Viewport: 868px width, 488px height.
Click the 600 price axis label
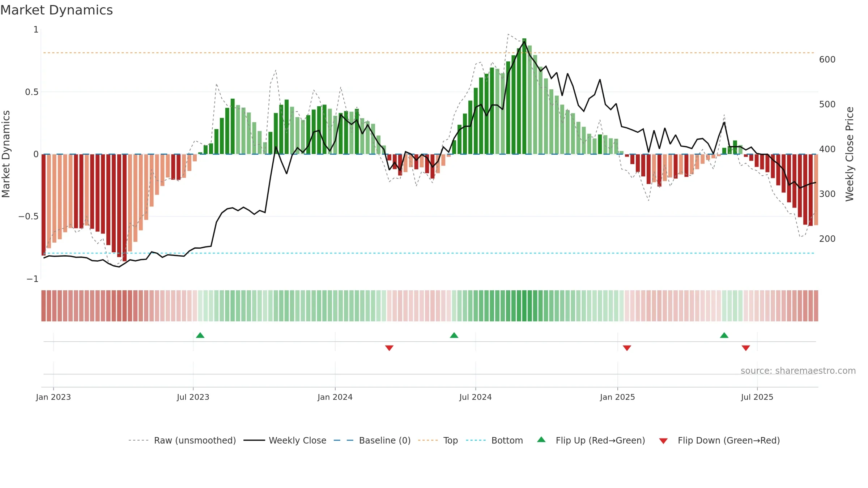coord(827,59)
